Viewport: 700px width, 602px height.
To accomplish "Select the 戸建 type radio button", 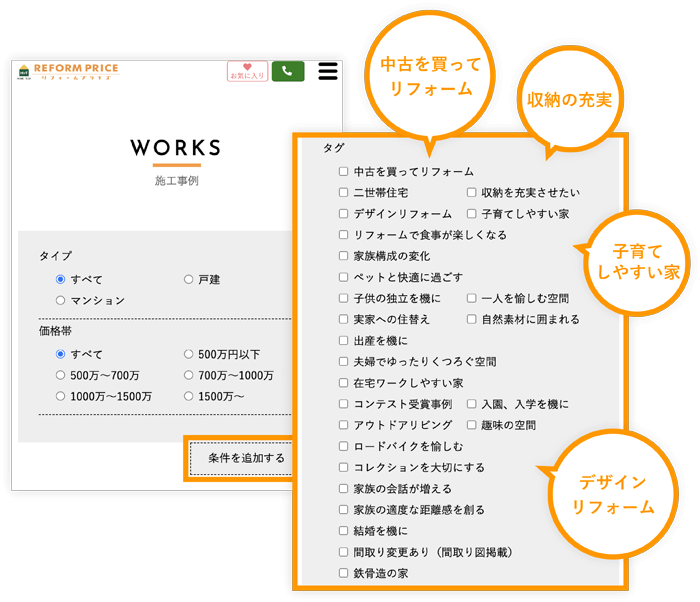I will [x=189, y=280].
